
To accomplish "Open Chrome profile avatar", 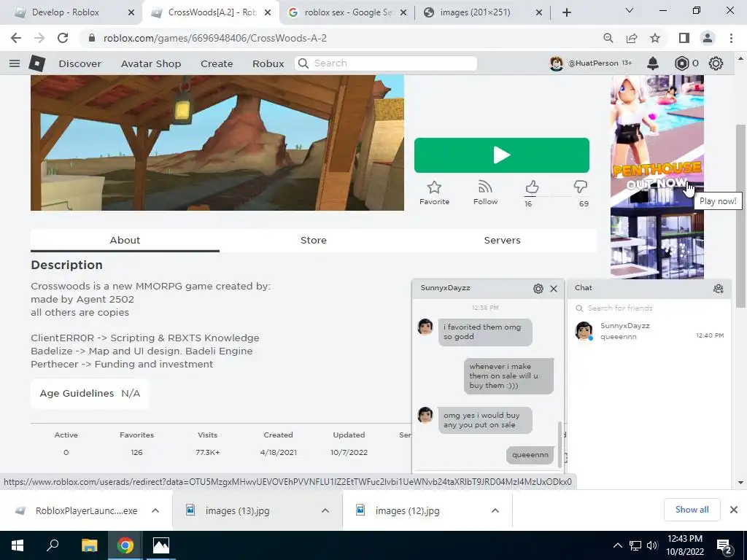I will coord(708,38).
